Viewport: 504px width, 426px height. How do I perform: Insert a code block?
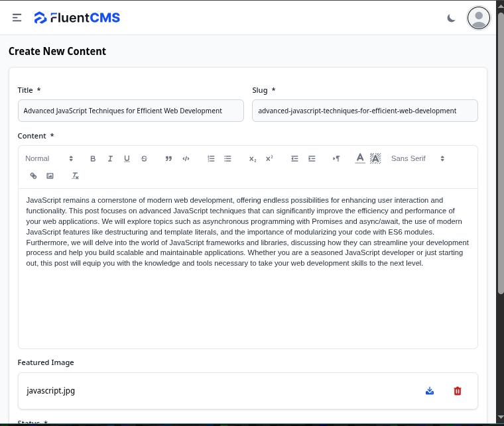tap(186, 158)
